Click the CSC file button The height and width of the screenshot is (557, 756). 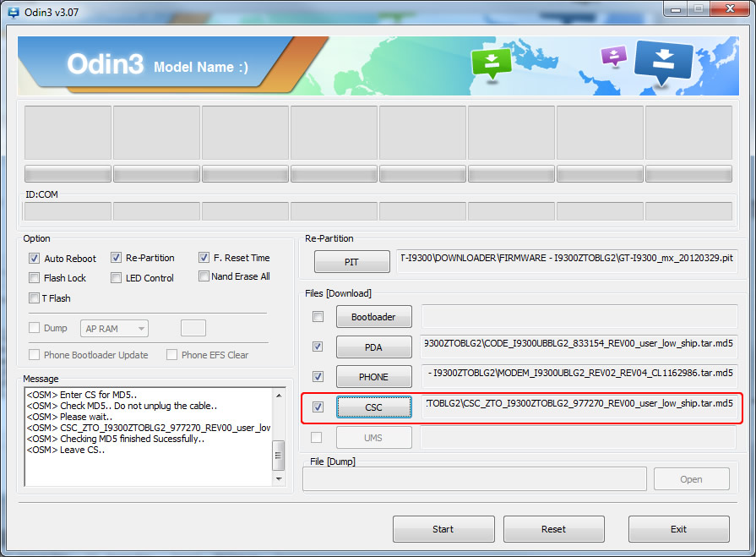[x=373, y=407]
